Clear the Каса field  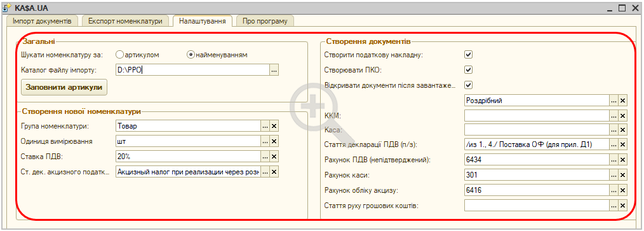pyautogui.click(x=622, y=130)
